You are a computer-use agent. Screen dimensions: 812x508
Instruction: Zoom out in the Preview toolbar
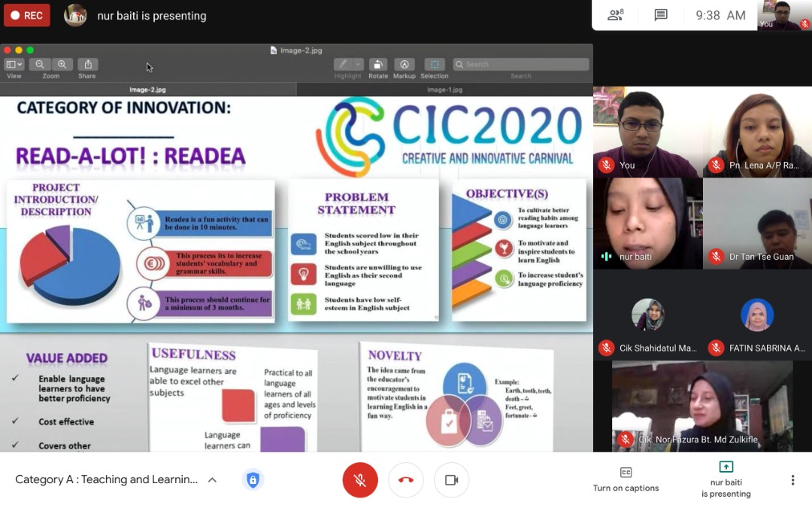[39, 64]
